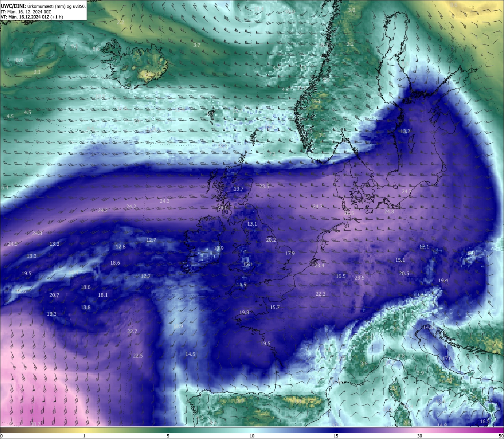Click the 22.5 value on the map

[138, 356]
